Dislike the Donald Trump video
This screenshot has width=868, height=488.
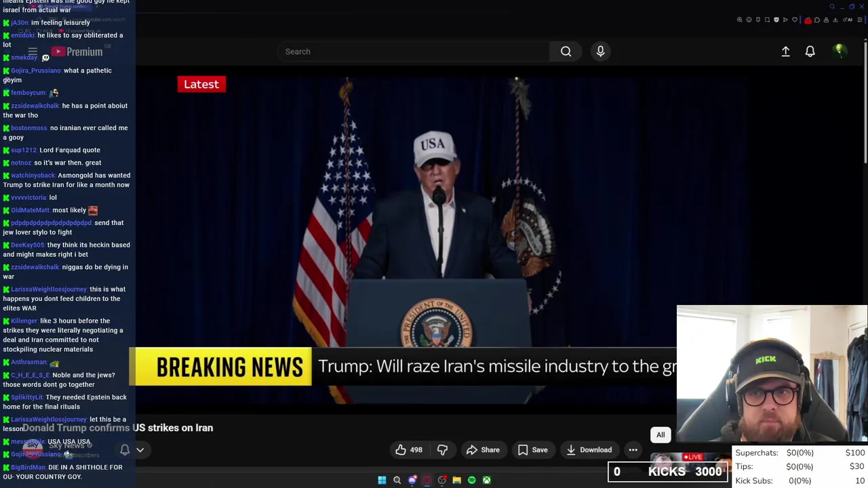[442, 450]
